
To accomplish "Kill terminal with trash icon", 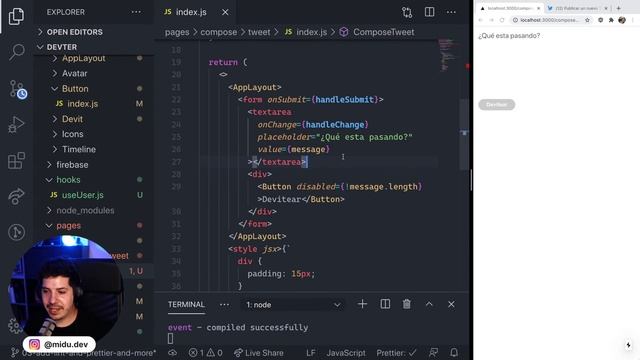I will [407, 304].
